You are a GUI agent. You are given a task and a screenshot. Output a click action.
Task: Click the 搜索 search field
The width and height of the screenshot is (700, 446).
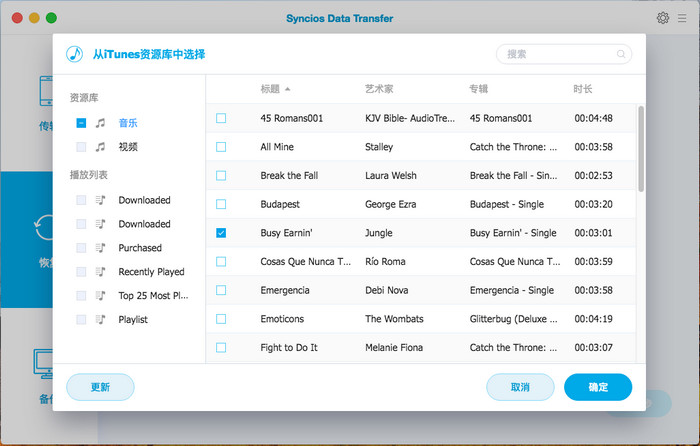point(564,54)
